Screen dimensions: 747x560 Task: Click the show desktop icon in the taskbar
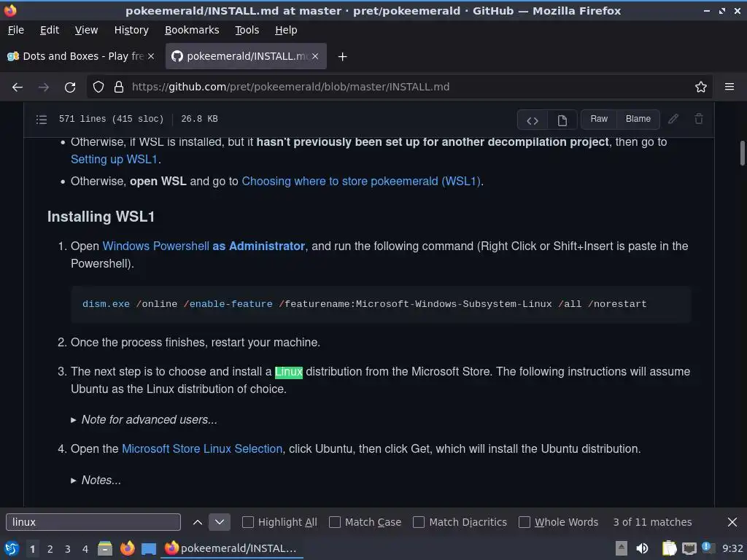[x=149, y=548]
